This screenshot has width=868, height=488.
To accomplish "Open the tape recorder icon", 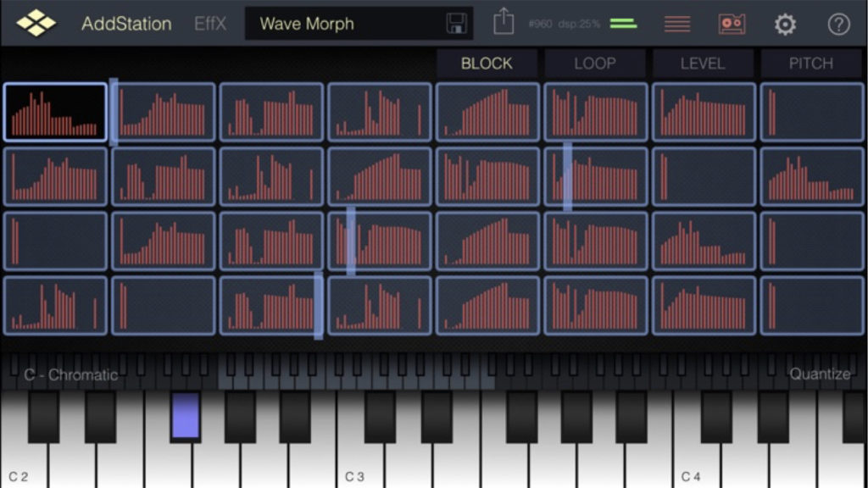I will click(x=732, y=24).
